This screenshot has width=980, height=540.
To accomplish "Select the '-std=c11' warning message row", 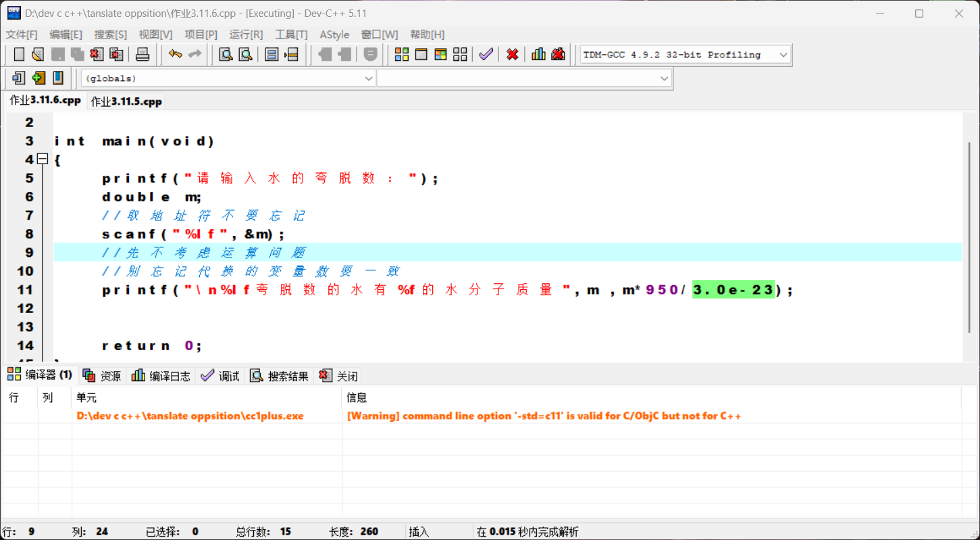I will [544, 416].
